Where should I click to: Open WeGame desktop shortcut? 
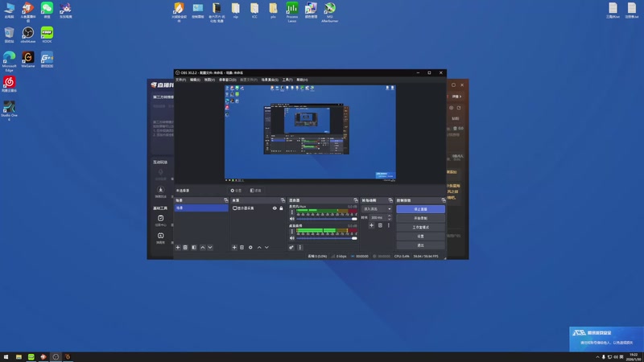coord(28,60)
